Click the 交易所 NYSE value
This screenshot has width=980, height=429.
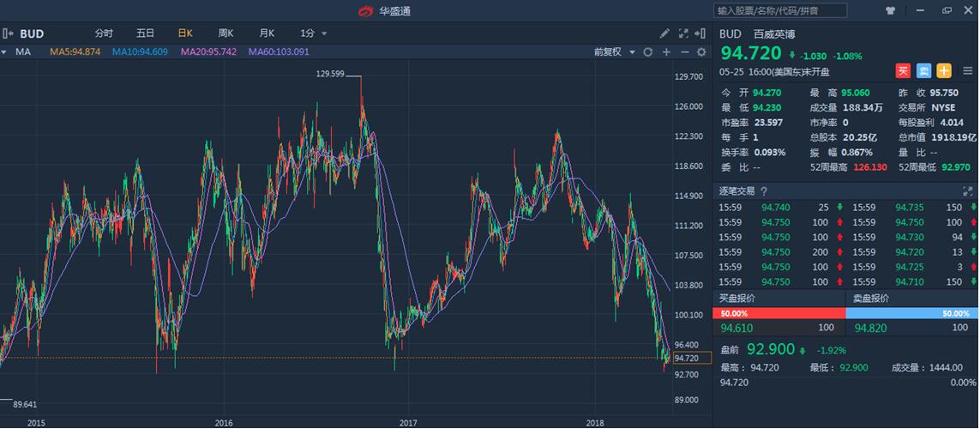pos(943,107)
